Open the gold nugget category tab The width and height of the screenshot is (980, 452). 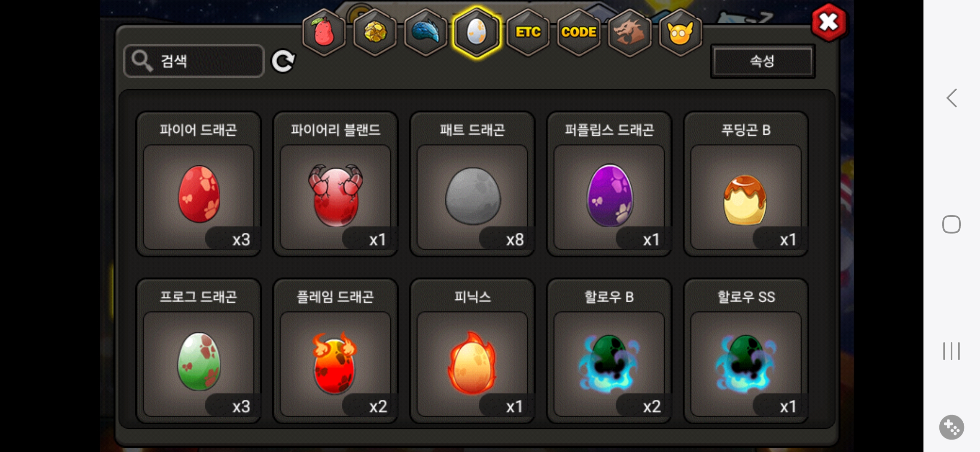(x=375, y=32)
